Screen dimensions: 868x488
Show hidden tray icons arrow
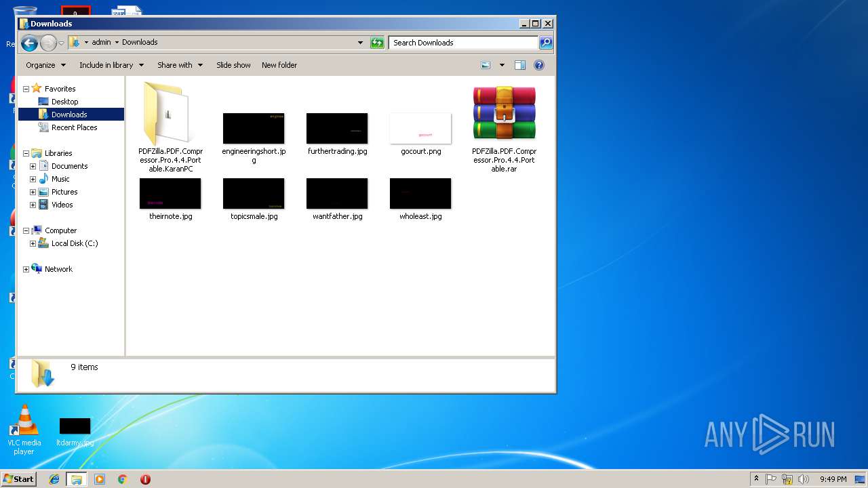pos(756,479)
